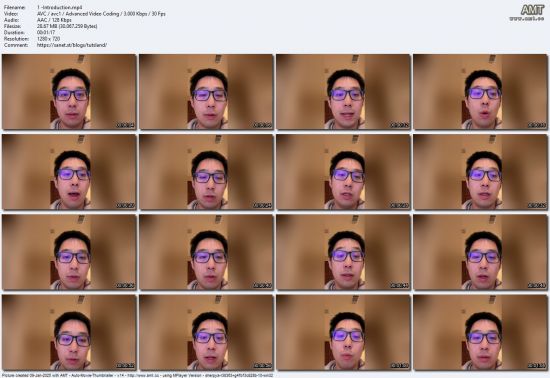This screenshot has height=378, width=550.
Task: Click the 'Comment:' label
Action: 16,45
